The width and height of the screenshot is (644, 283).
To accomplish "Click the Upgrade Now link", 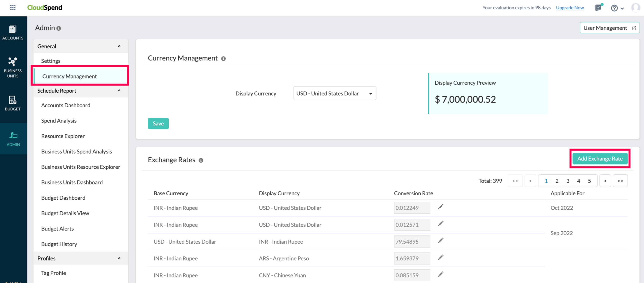I will coord(570,7).
